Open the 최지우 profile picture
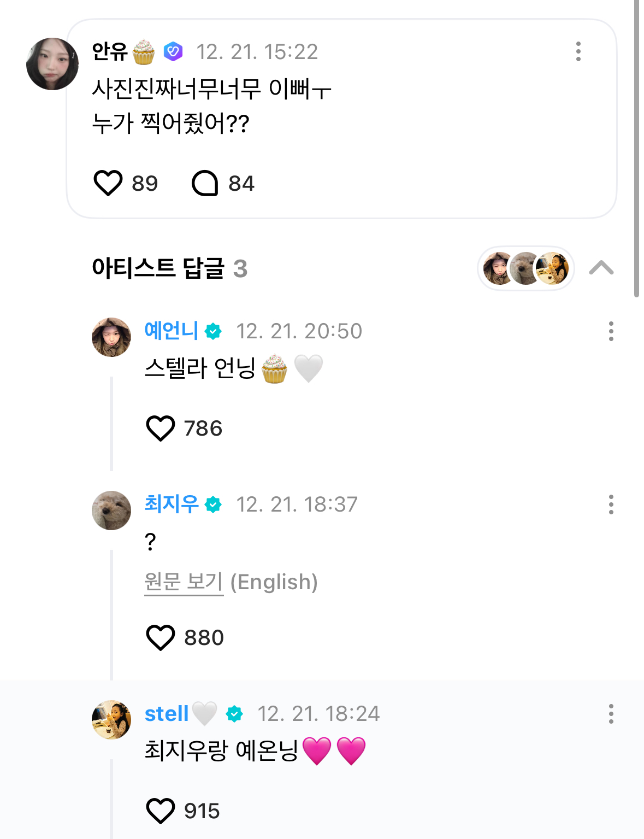This screenshot has height=839, width=644. tap(111, 511)
